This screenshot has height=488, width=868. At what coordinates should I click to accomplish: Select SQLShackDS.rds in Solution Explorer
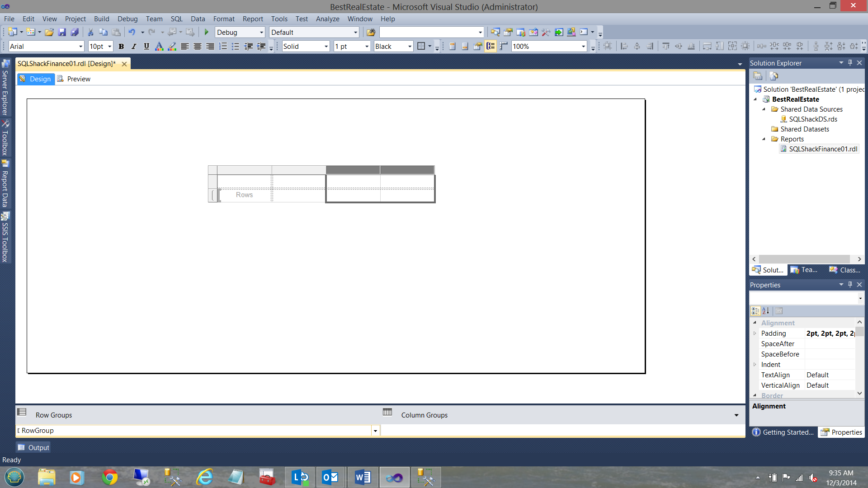click(813, 119)
